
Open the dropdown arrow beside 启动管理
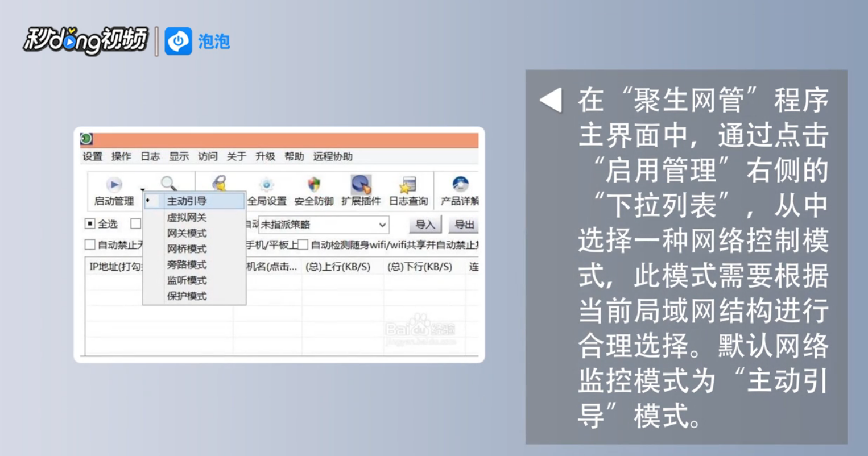143,190
